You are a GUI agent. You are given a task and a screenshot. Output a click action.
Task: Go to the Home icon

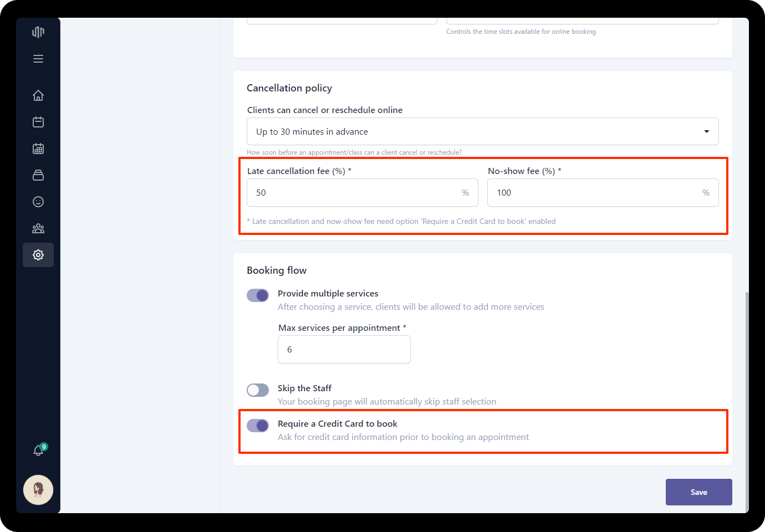click(x=38, y=95)
